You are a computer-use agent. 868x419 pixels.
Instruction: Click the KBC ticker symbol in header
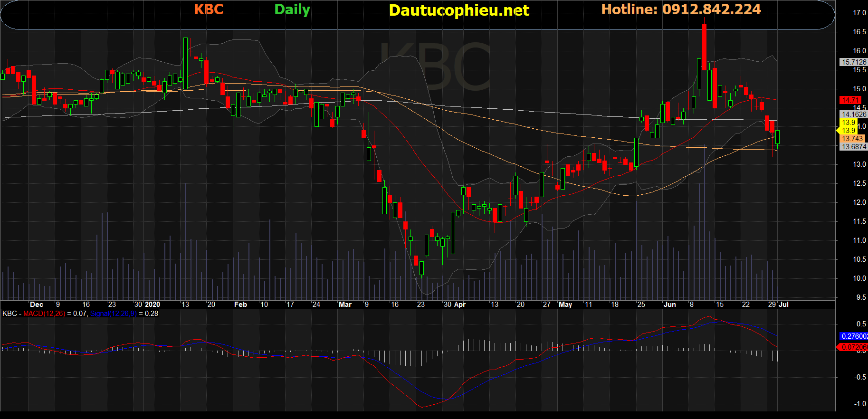coord(209,10)
